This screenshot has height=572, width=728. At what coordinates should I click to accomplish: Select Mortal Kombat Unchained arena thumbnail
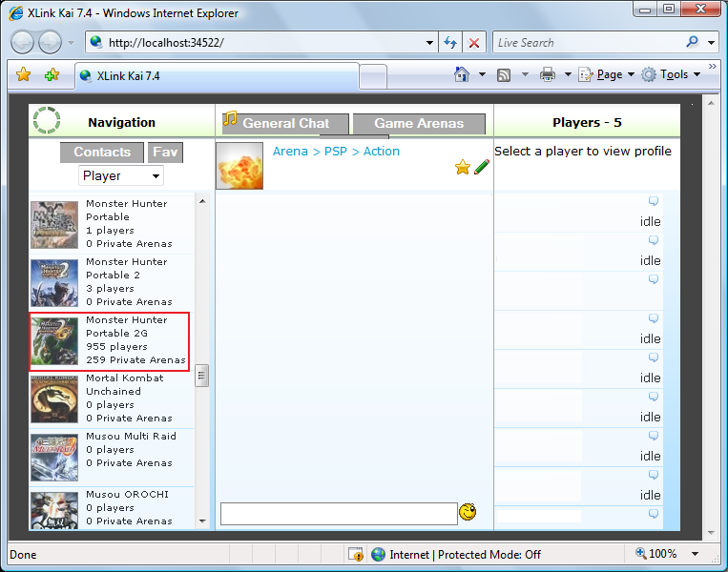click(54, 398)
